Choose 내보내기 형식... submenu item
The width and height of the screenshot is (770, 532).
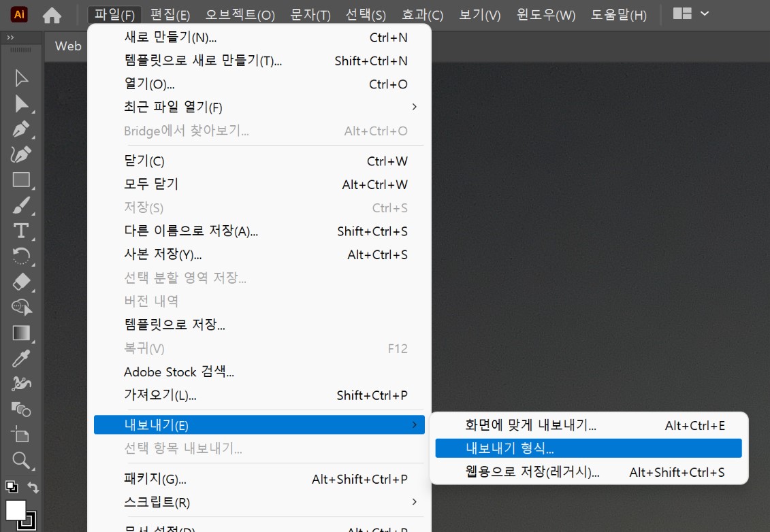pos(588,448)
